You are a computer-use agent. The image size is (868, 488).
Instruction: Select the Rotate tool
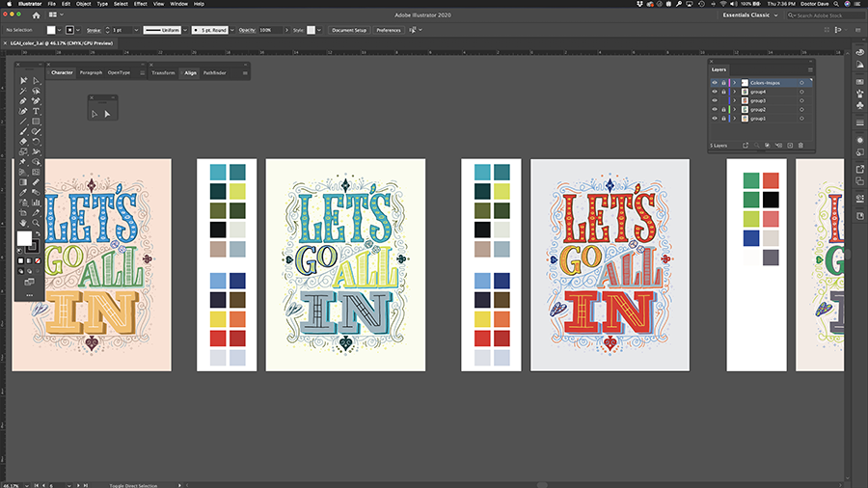(x=36, y=142)
